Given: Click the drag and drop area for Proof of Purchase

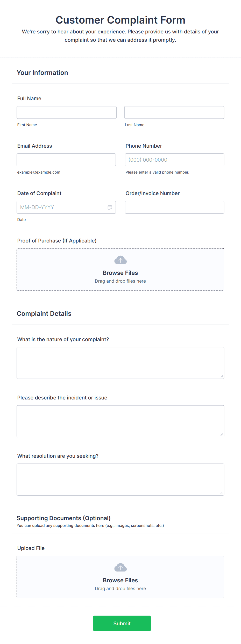Looking at the screenshot, I should tap(120, 281).
